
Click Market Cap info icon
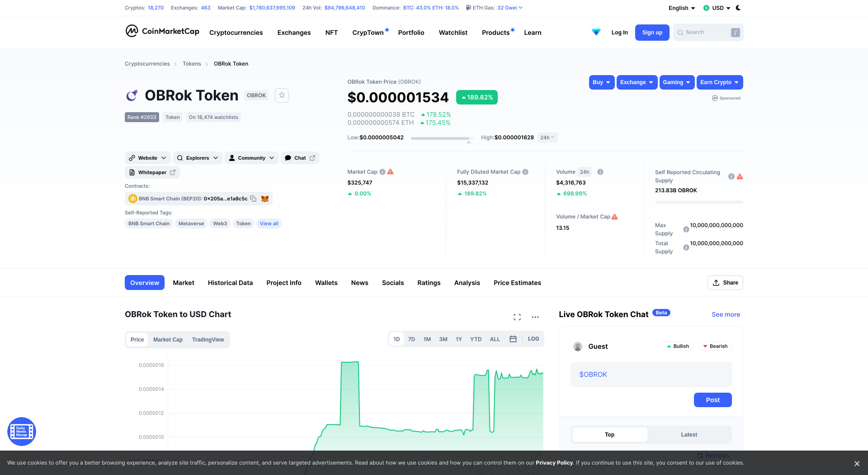[x=382, y=172]
